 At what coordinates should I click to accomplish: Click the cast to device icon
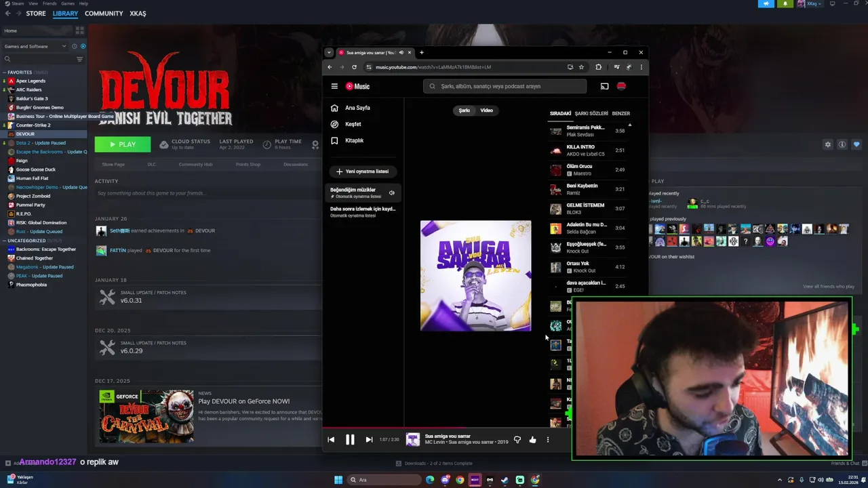(x=604, y=86)
